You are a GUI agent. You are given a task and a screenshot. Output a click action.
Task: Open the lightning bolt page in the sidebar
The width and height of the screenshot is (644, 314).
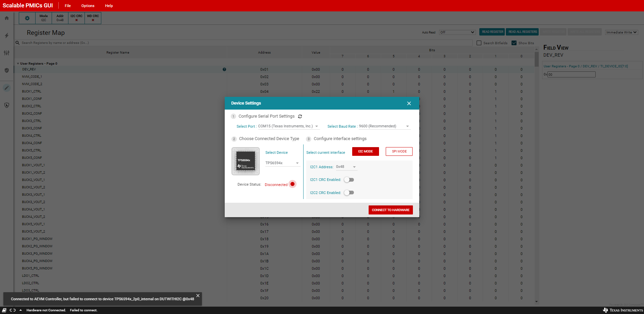pyautogui.click(x=7, y=36)
